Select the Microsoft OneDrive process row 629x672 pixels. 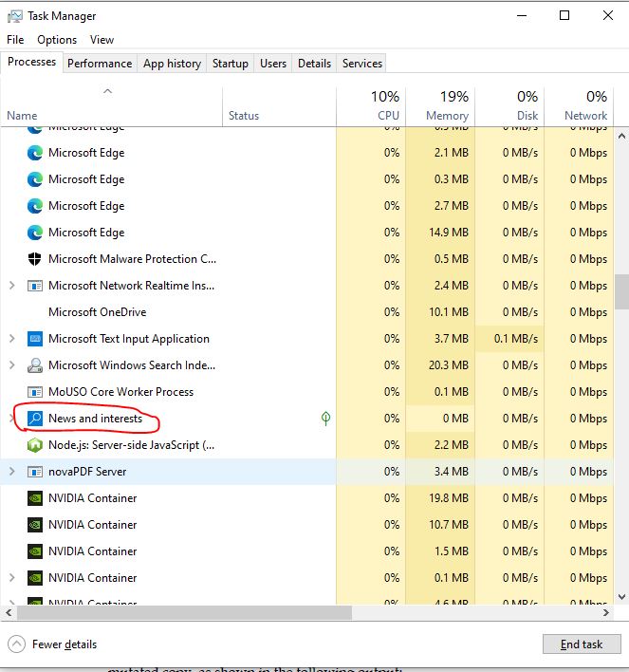(x=307, y=312)
